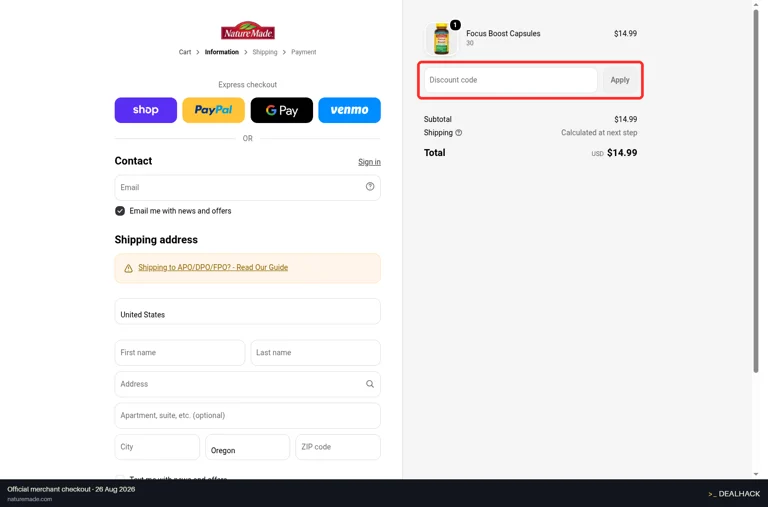Focus the Address field

(x=247, y=384)
